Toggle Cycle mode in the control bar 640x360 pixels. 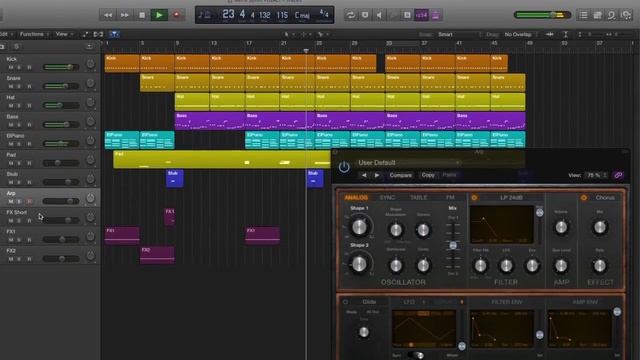tap(350, 15)
